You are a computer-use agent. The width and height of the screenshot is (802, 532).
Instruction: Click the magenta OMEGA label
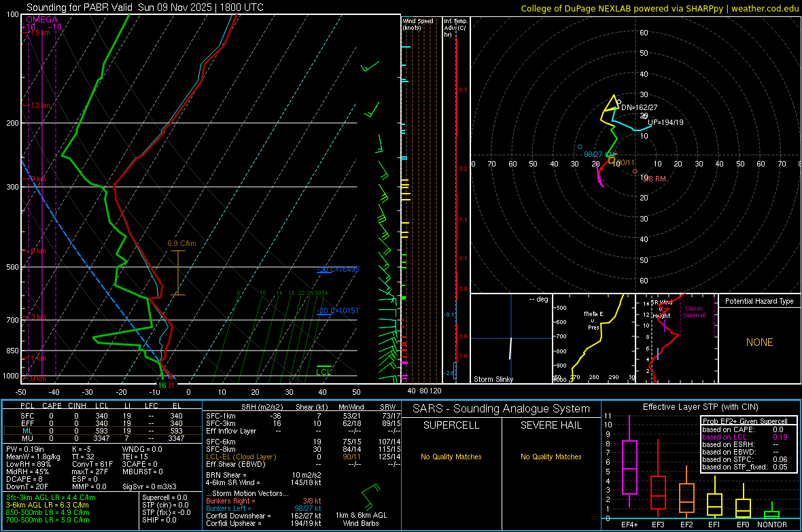click(x=42, y=20)
